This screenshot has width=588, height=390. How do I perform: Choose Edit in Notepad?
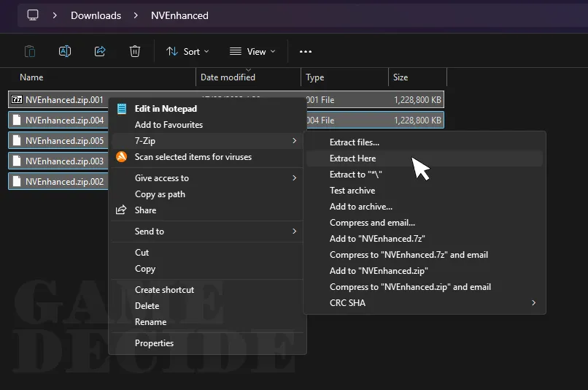coord(166,109)
